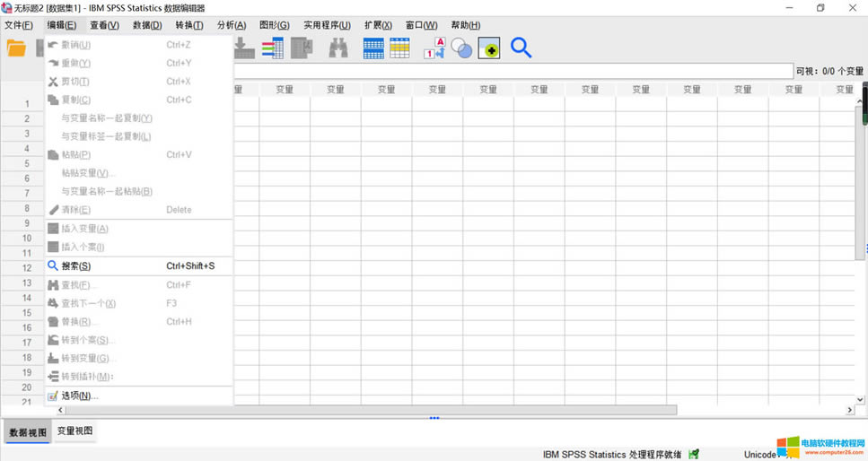Open the 帮助(H) menu
868x461 pixels.
pos(465,25)
